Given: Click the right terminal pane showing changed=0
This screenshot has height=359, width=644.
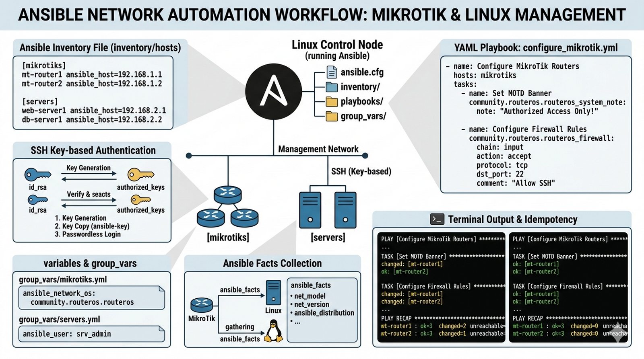Looking at the screenshot, I should point(568,287).
